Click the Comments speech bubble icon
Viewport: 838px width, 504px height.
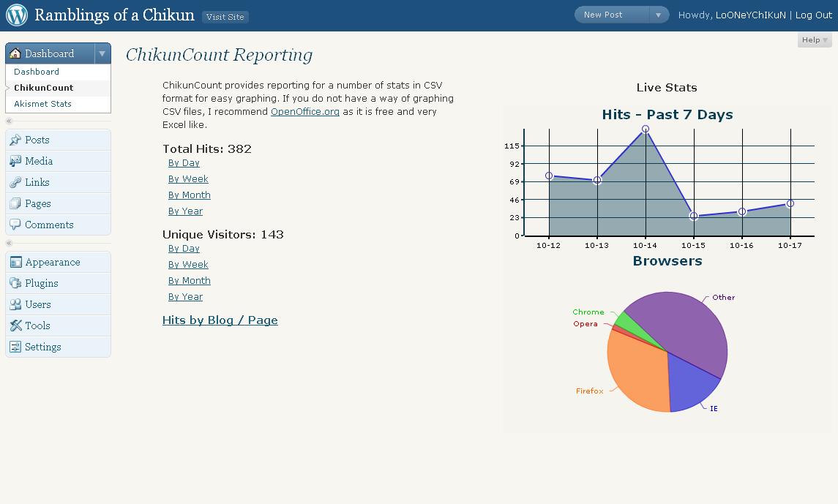[15, 225]
